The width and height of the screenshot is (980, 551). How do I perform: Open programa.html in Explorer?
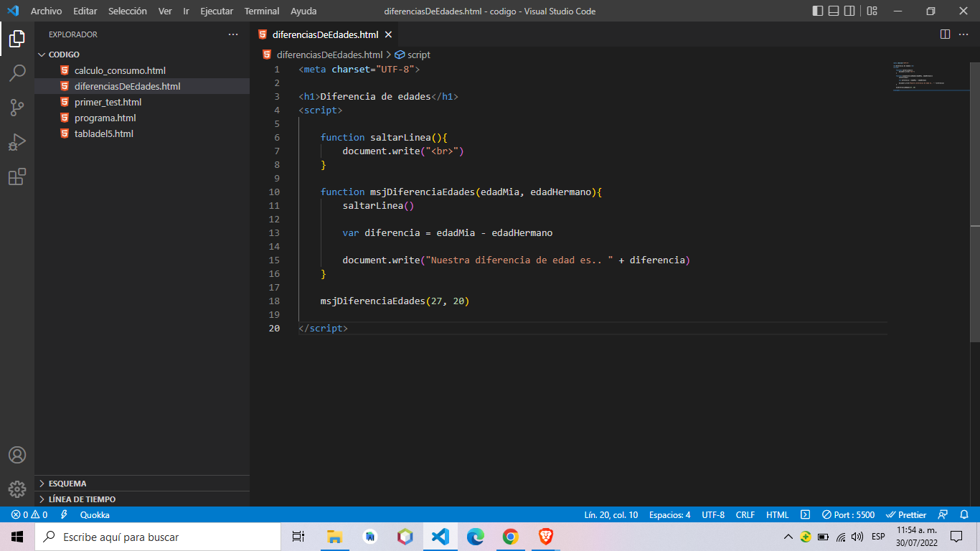coord(142,118)
